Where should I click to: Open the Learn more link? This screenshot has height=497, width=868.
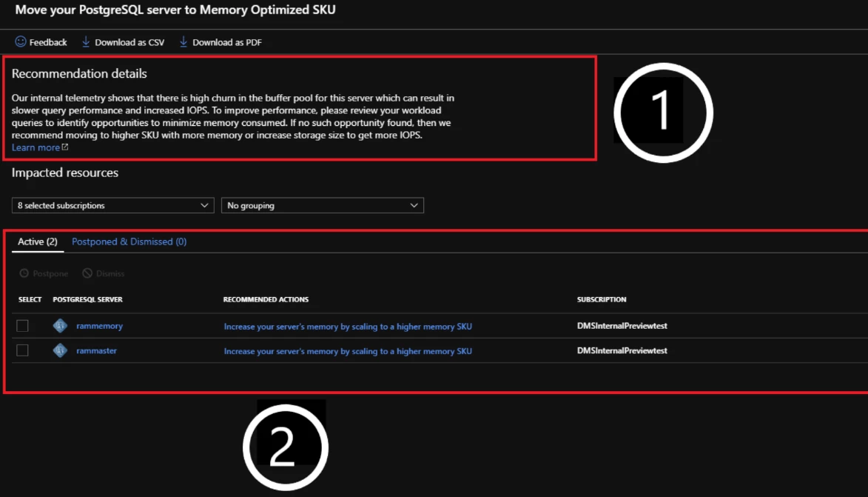[36, 147]
